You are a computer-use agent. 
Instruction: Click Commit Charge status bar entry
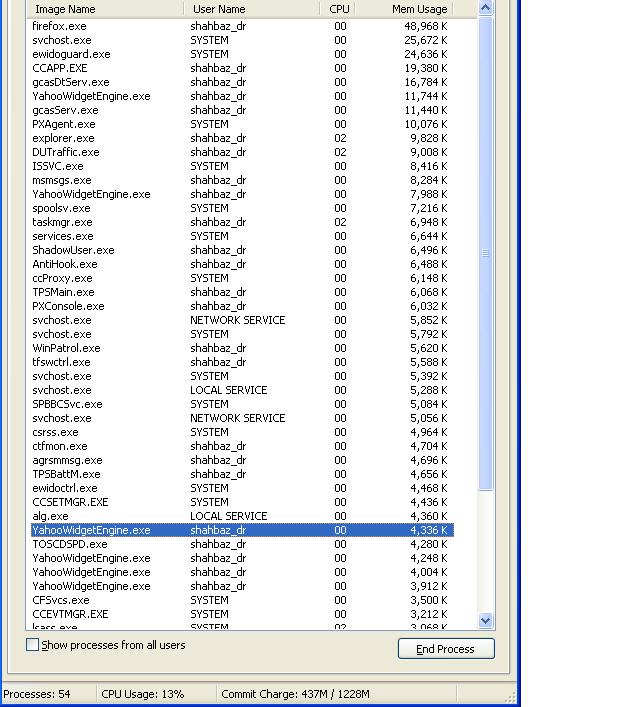pyautogui.click(x=295, y=693)
